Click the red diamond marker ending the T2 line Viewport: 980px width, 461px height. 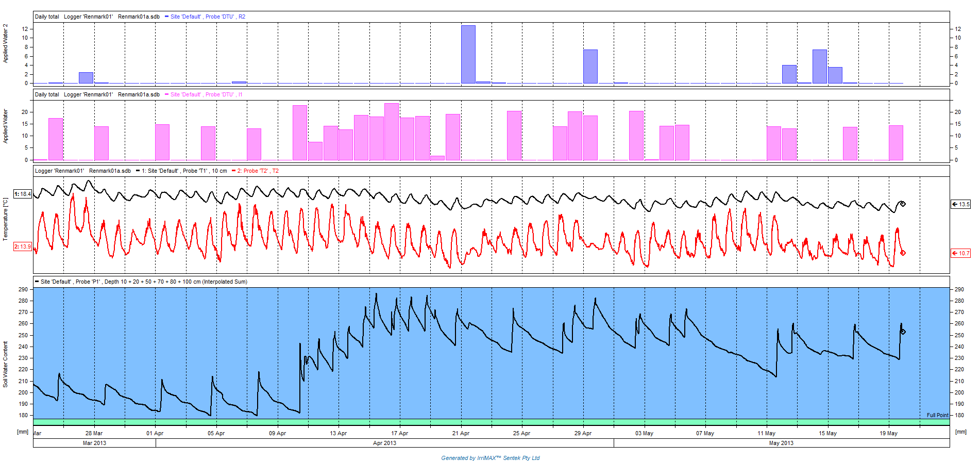pyautogui.click(x=903, y=253)
